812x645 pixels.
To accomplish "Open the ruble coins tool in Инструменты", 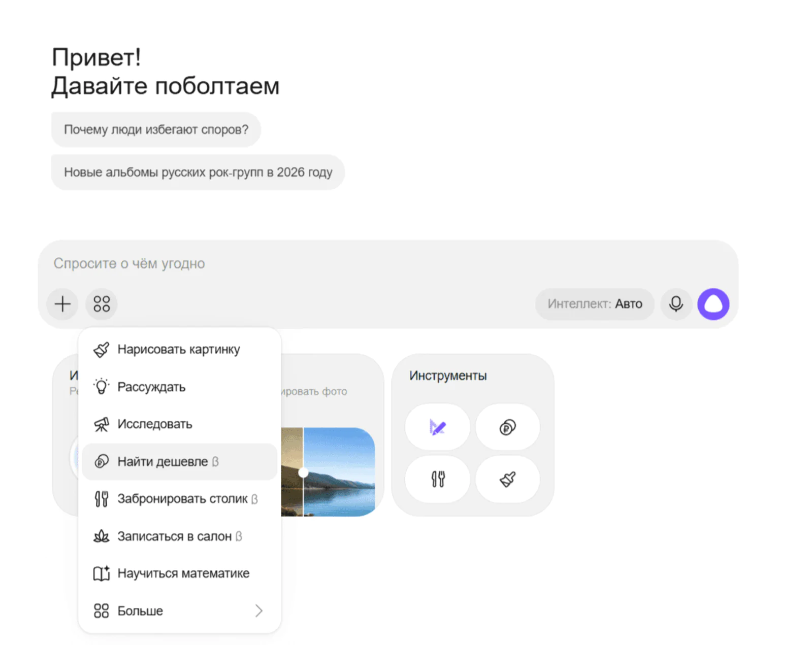I will coord(507,427).
